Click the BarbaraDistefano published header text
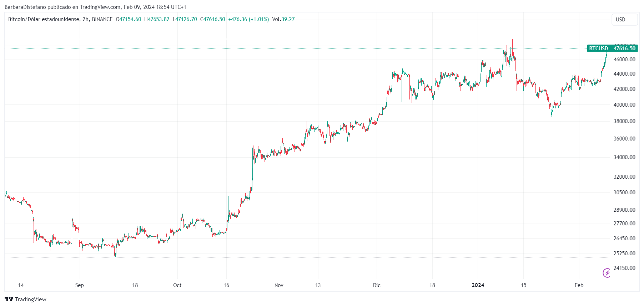The image size is (644, 307). [95, 7]
